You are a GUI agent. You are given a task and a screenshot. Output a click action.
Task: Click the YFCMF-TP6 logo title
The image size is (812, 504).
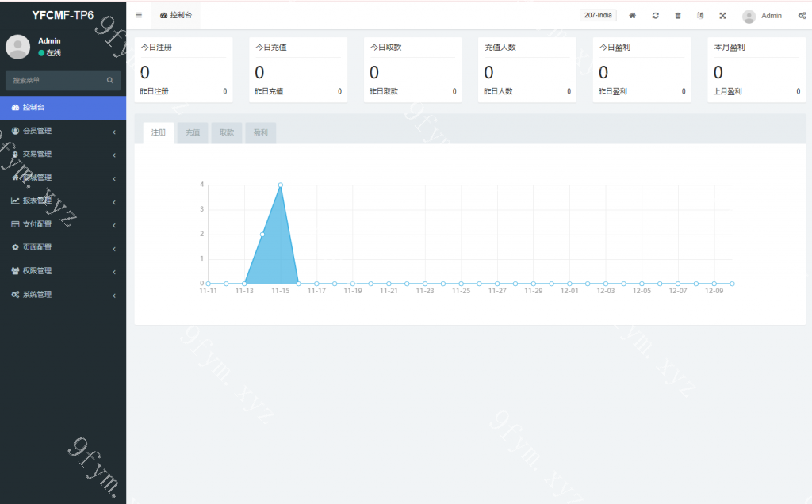(x=63, y=15)
